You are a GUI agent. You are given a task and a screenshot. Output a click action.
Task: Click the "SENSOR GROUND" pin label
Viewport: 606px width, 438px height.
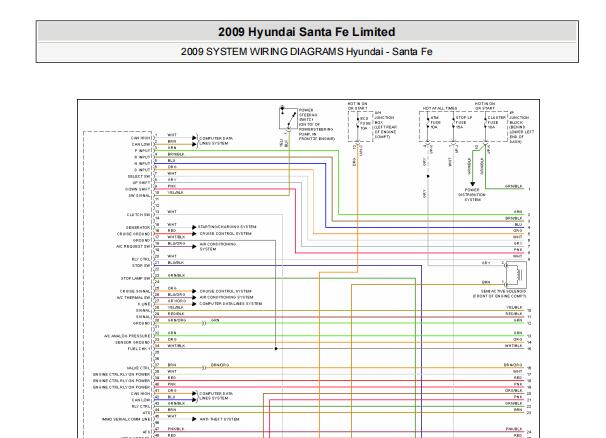pos(133,343)
